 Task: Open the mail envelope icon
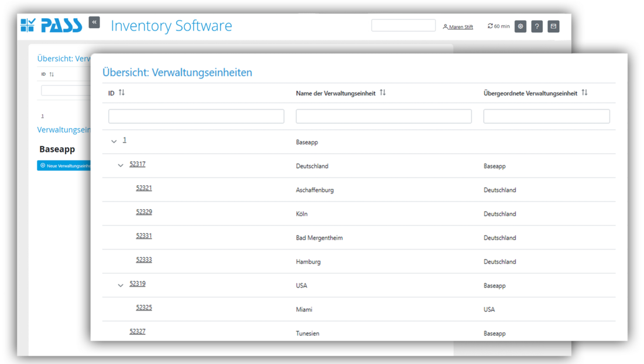[x=553, y=26]
